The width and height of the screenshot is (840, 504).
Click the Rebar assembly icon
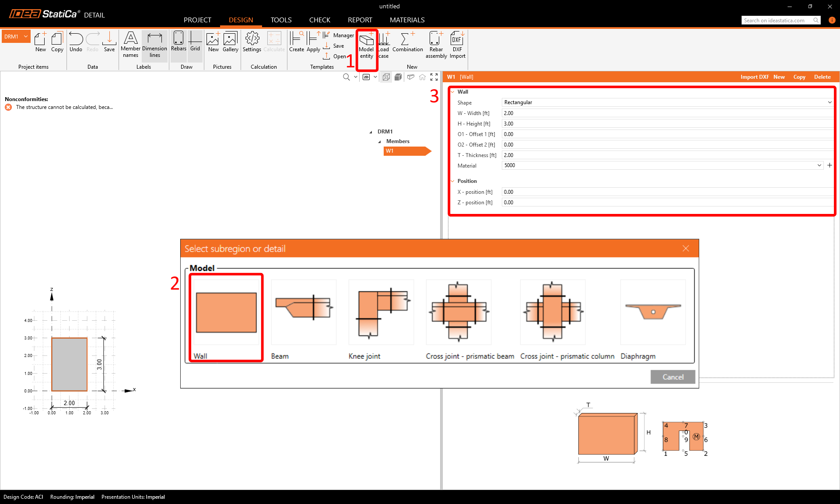tap(436, 44)
